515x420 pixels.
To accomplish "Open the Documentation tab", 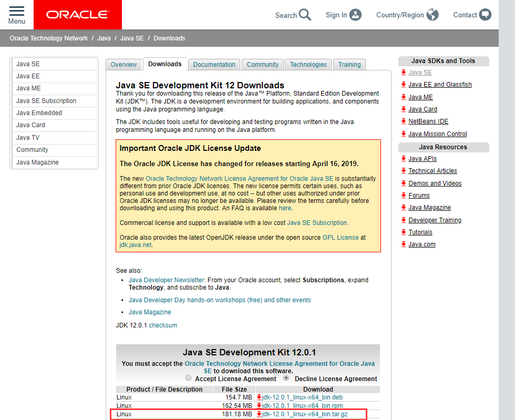I will (214, 65).
